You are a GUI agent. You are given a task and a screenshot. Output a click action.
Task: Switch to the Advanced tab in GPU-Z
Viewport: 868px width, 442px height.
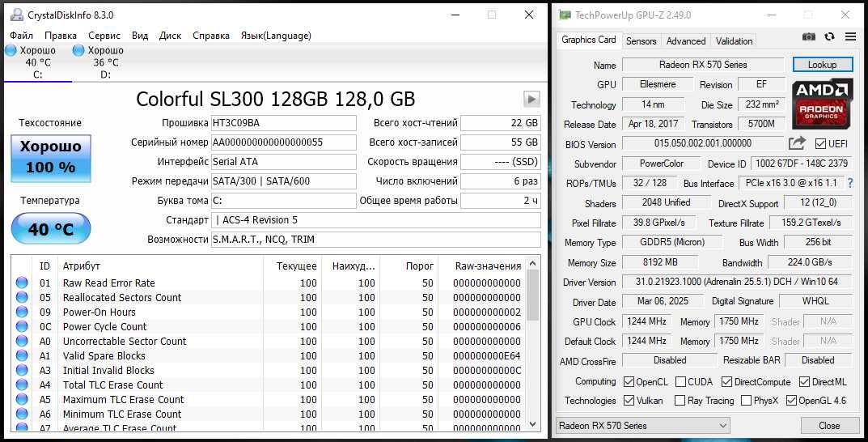click(686, 41)
